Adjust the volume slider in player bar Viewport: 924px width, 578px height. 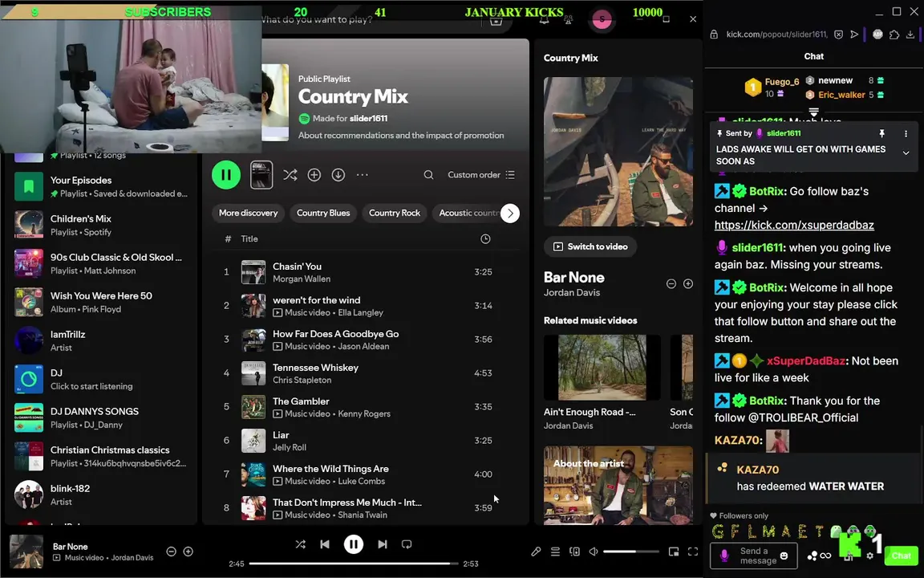tap(631, 552)
